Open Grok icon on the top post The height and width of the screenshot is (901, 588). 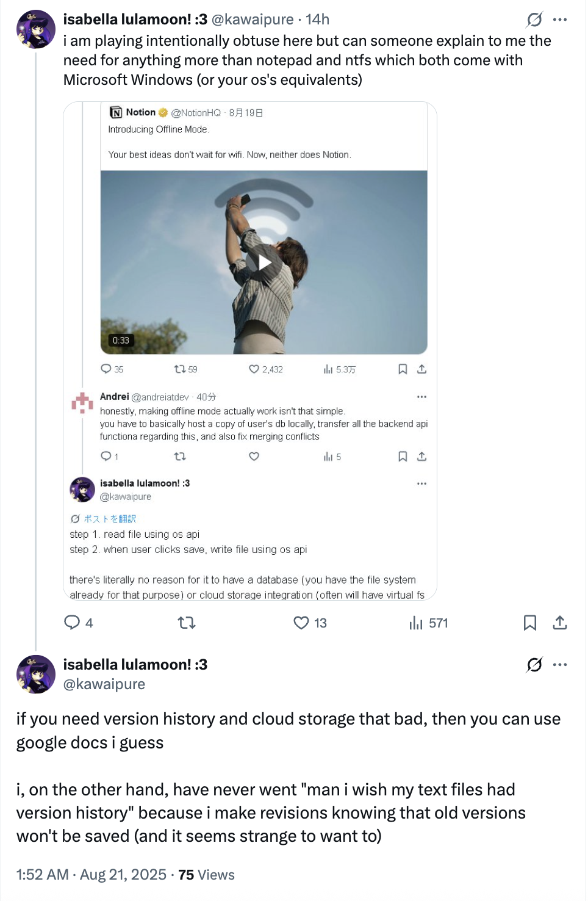click(x=534, y=20)
